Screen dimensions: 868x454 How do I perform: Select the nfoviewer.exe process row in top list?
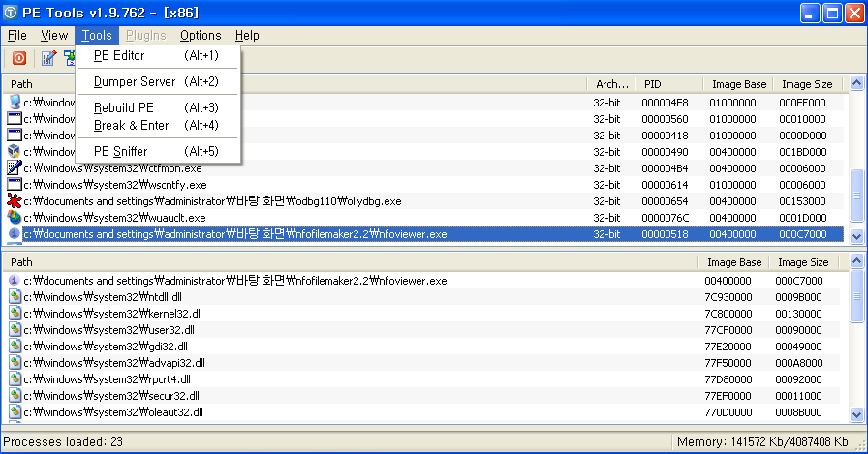click(x=424, y=234)
